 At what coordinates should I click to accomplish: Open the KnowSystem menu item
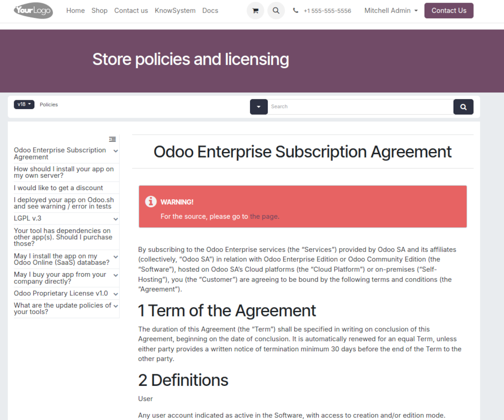point(175,11)
